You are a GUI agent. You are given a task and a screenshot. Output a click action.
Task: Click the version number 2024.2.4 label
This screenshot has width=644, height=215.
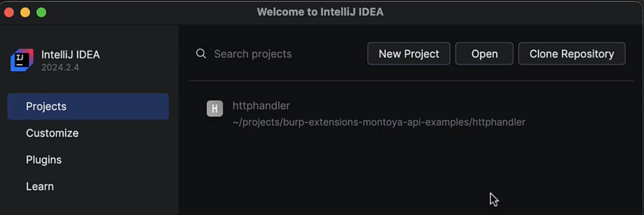tap(60, 67)
